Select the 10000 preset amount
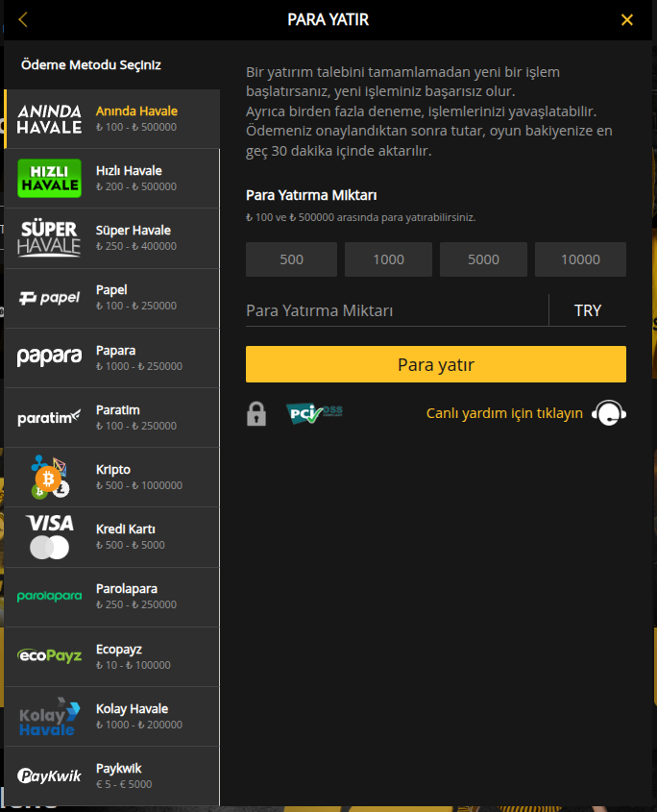Image resolution: width=657 pixels, height=812 pixels. [x=580, y=259]
